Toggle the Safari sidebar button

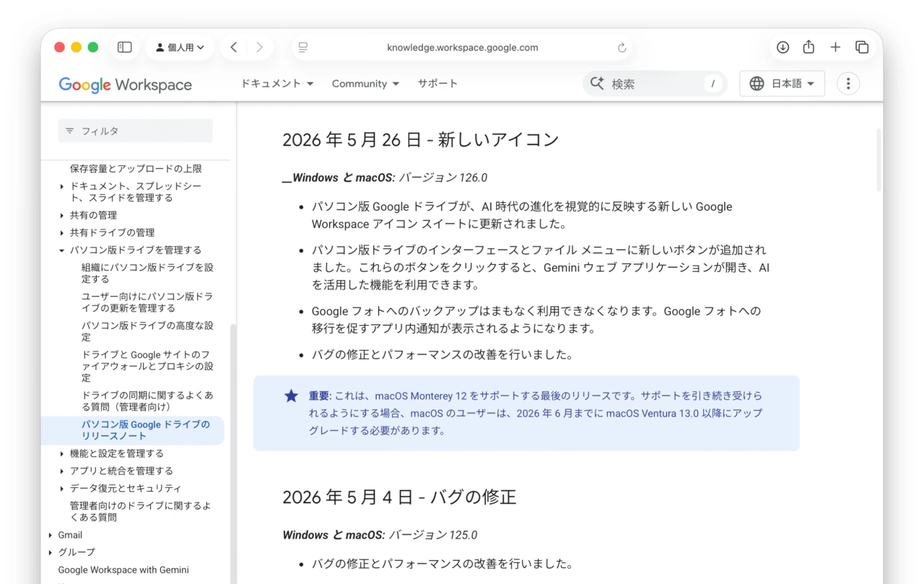point(125,48)
